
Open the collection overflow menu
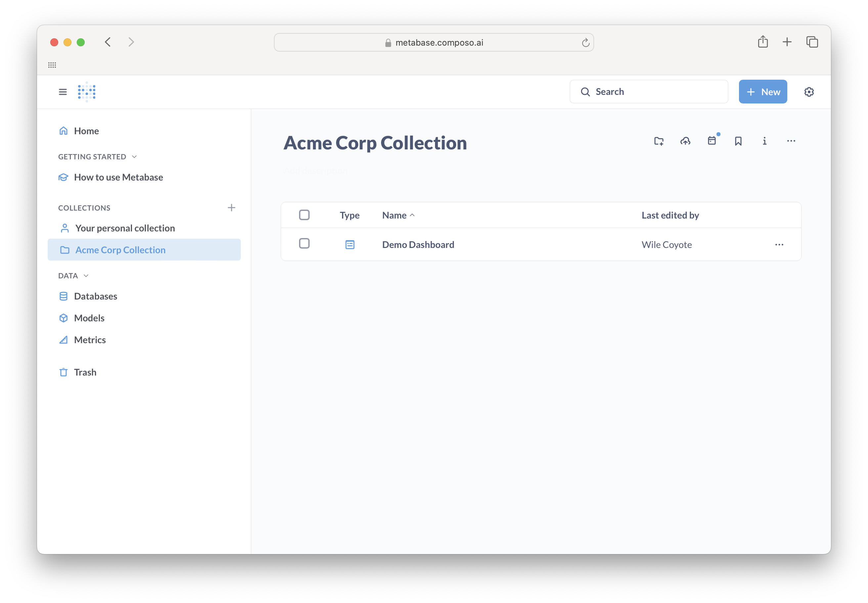point(791,141)
